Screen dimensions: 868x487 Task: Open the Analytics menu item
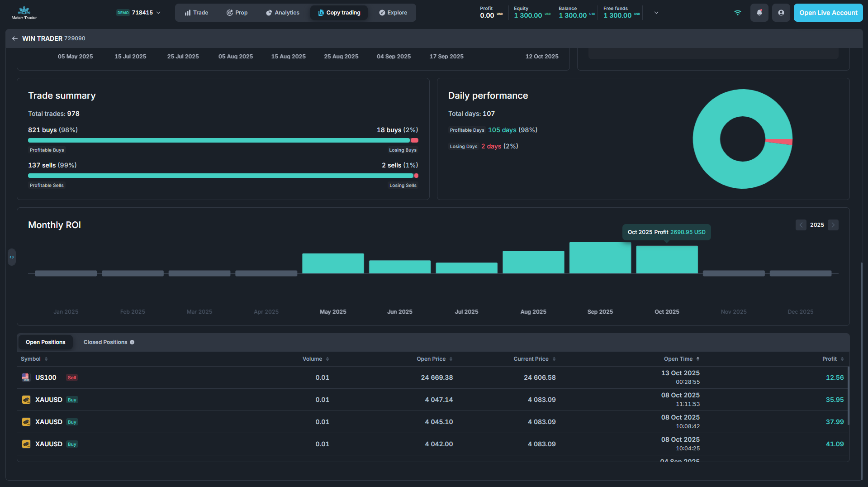(x=283, y=13)
